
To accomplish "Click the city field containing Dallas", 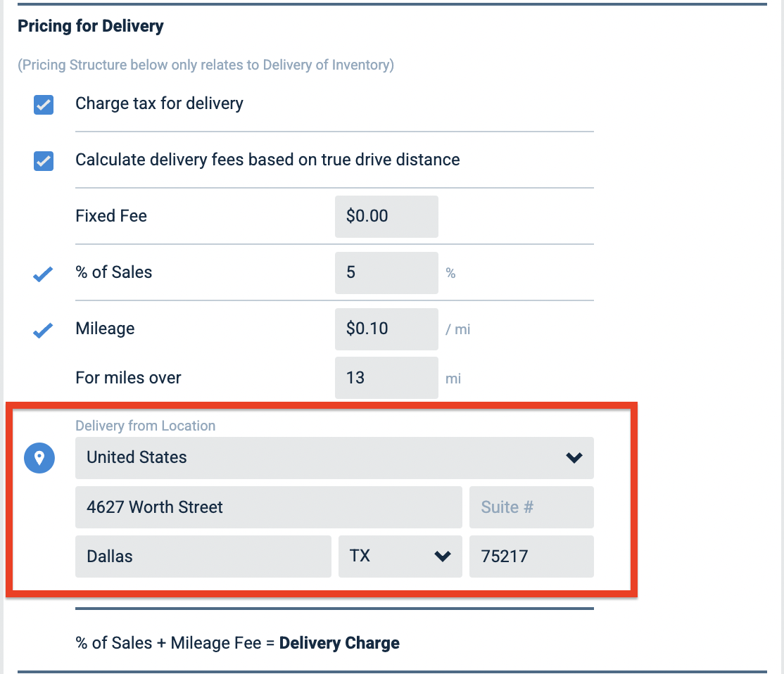I will click(203, 557).
